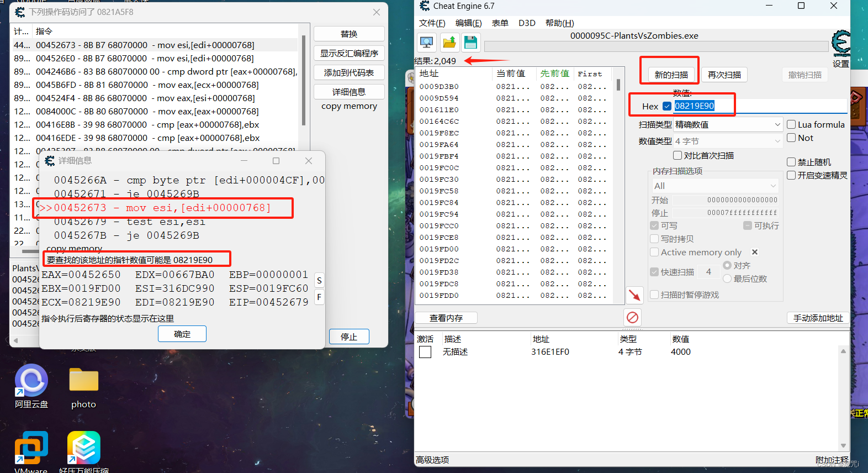Enable the Lua formula checkbox
This screenshot has width=868, height=473.
pyautogui.click(x=791, y=124)
